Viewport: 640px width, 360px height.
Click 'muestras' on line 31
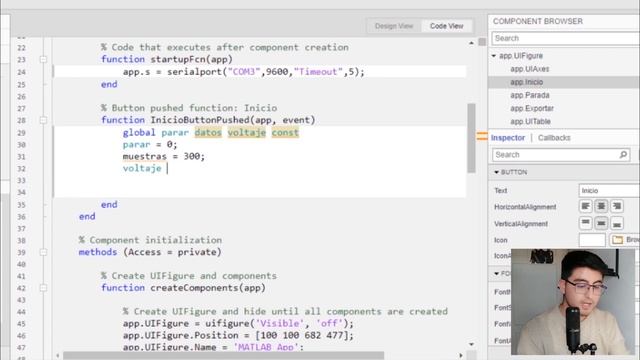coord(144,156)
